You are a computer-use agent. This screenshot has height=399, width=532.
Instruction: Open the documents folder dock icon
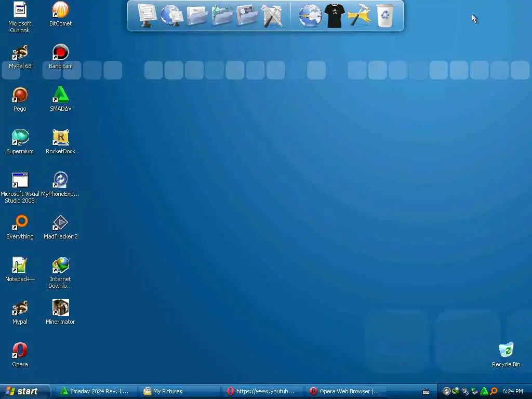(197, 16)
